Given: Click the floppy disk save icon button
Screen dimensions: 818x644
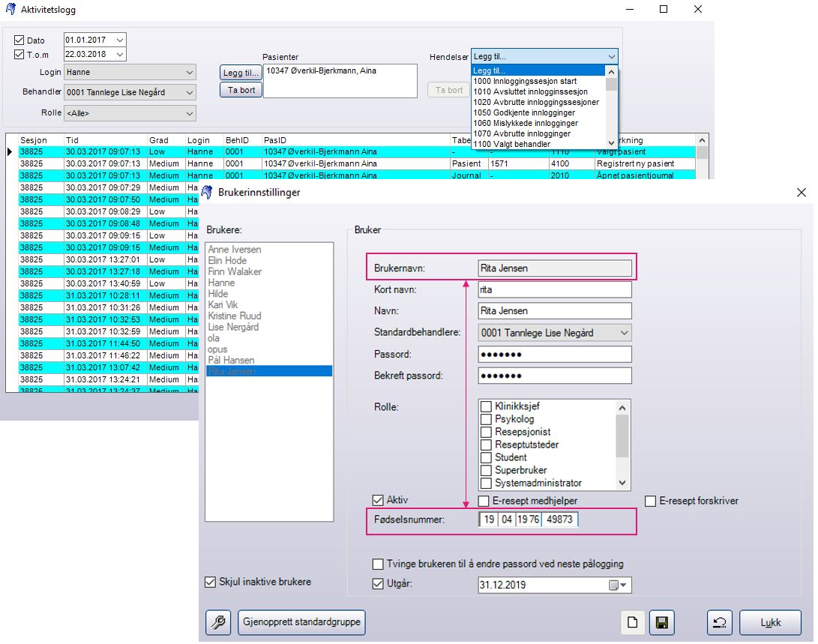Looking at the screenshot, I should coord(661,622).
